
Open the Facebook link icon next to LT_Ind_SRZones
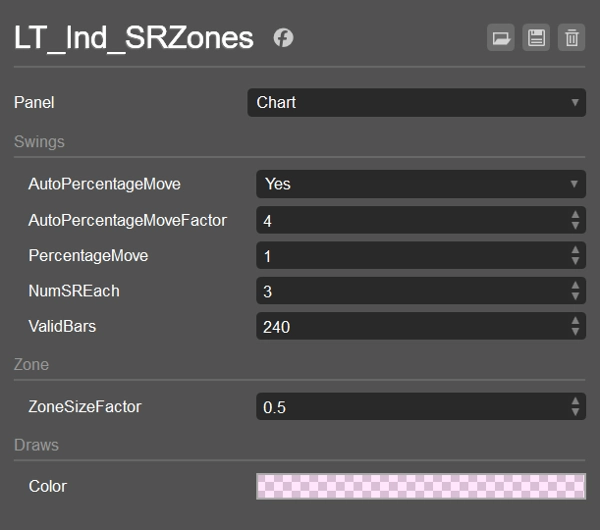tap(283, 38)
